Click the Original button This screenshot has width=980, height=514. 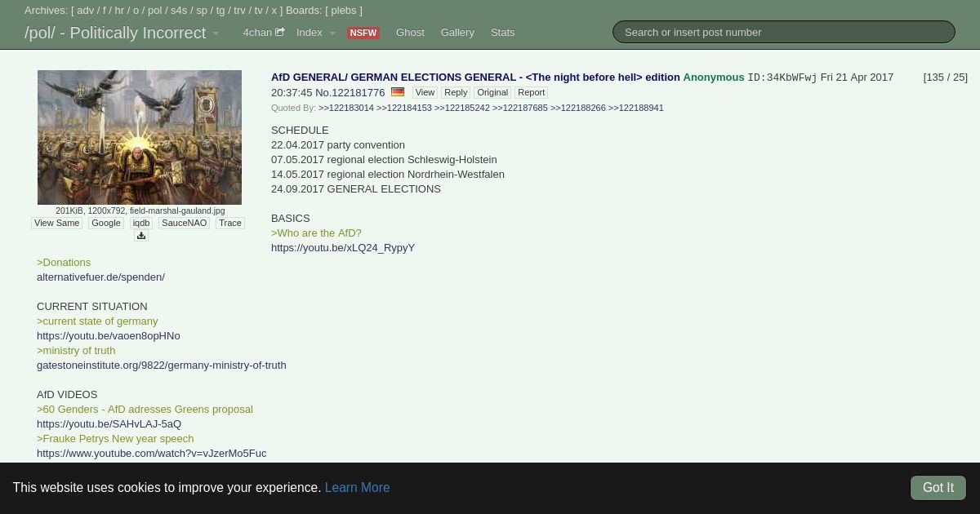pyautogui.click(x=492, y=92)
